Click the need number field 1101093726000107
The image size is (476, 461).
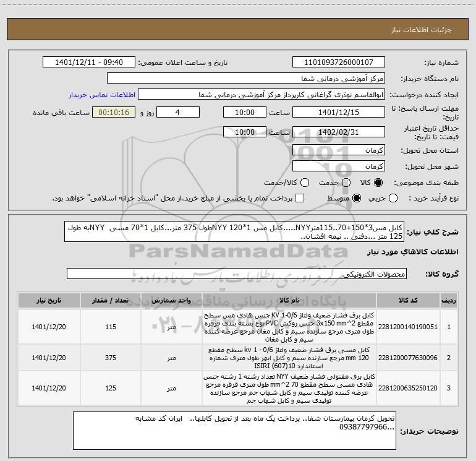pos(339,62)
